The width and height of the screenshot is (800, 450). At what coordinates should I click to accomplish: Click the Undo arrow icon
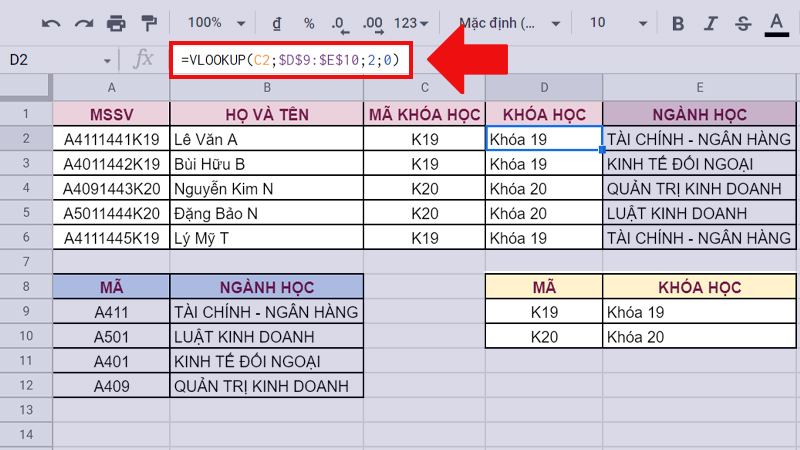coord(51,22)
